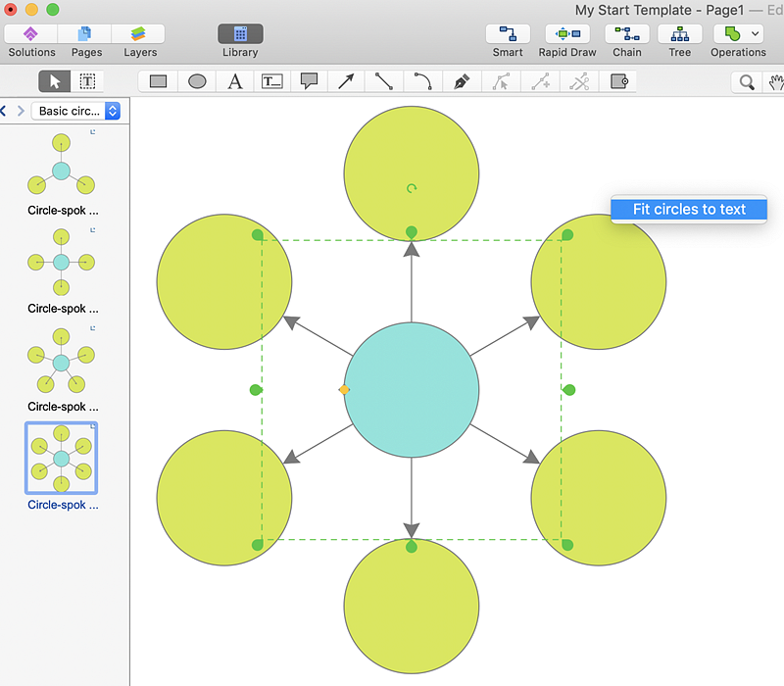Pick the Text tool
The image size is (784, 686).
point(235,82)
